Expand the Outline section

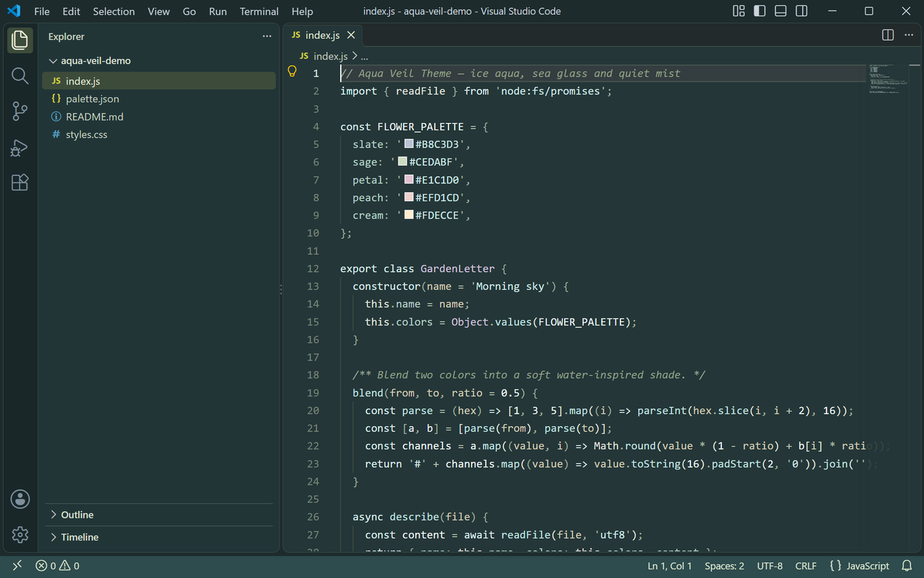coord(159,515)
